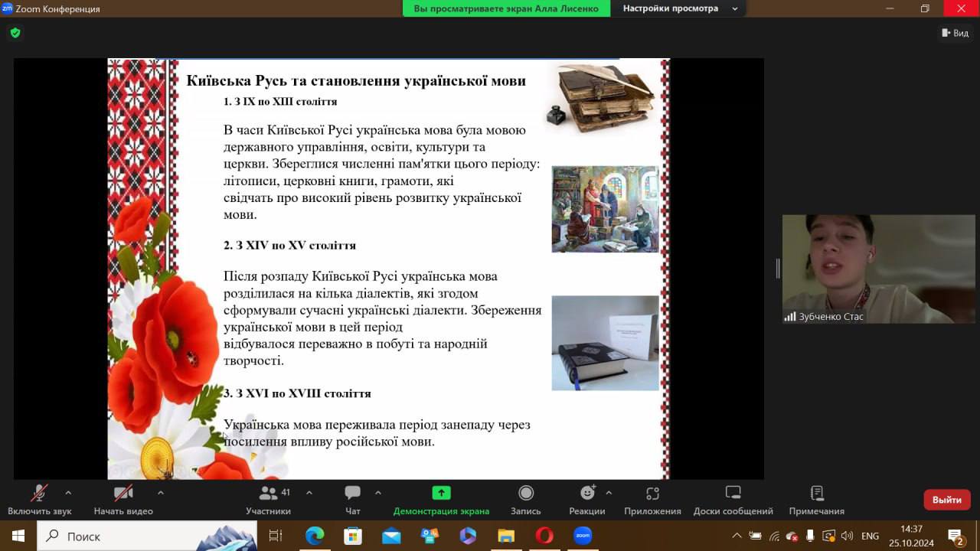Image resolution: width=980 pixels, height=551 pixels.
Task: Open Доски сообщений whiteboards
Action: pyautogui.click(x=733, y=499)
